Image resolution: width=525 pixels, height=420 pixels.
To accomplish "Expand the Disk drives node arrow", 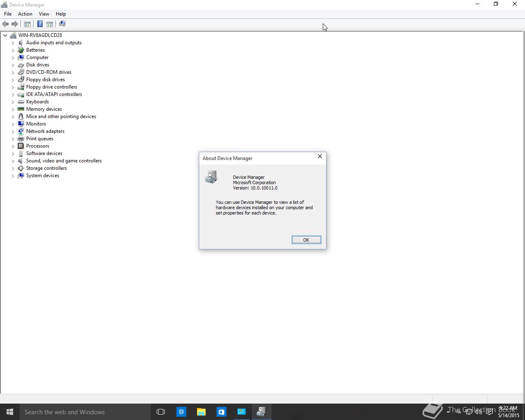I will (13, 65).
